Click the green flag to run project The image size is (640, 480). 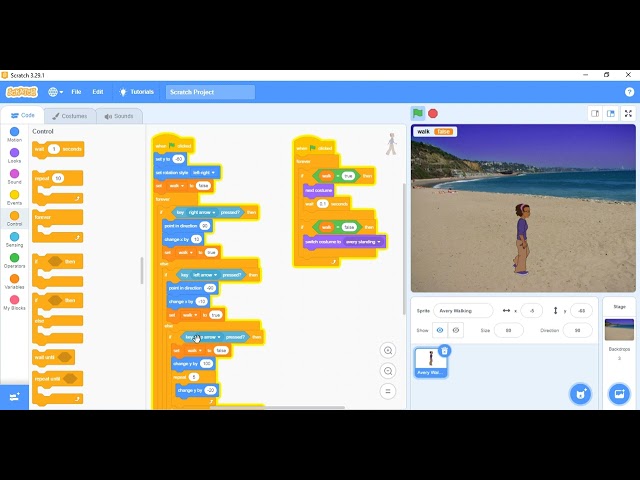click(x=418, y=113)
